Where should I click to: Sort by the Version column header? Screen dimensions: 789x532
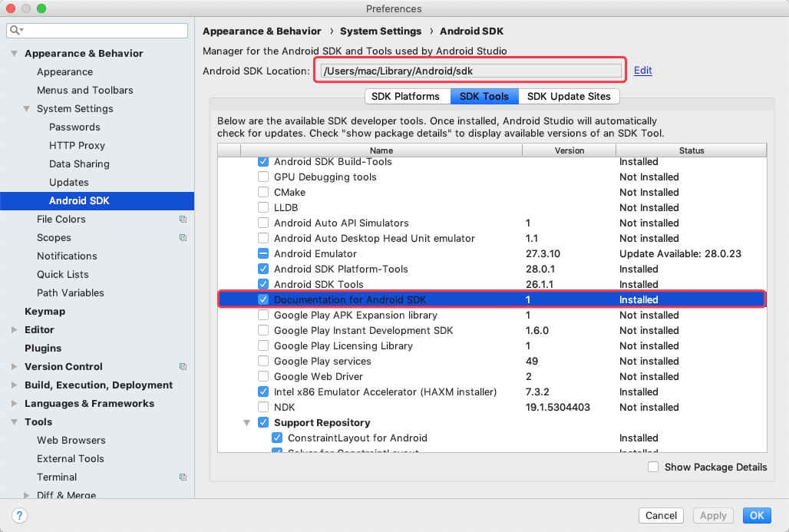point(569,150)
